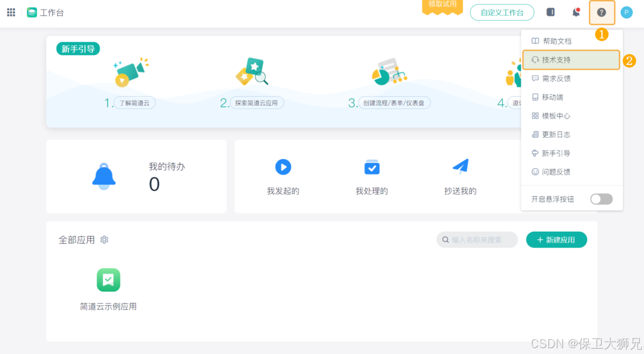Click the help question mark icon
This screenshot has height=354, width=644.
pyautogui.click(x=602, y=12)
